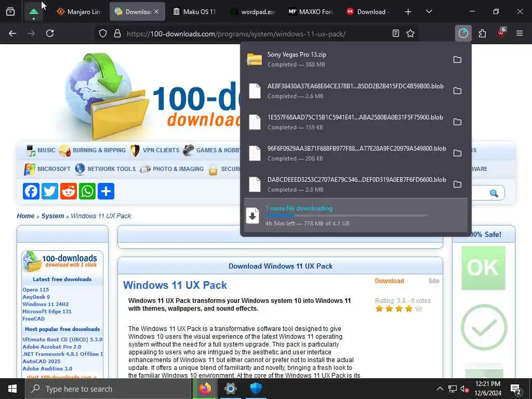The image size is (532, 399).
Task: Rate with the fifth star
Action: [x=419, y=309]
